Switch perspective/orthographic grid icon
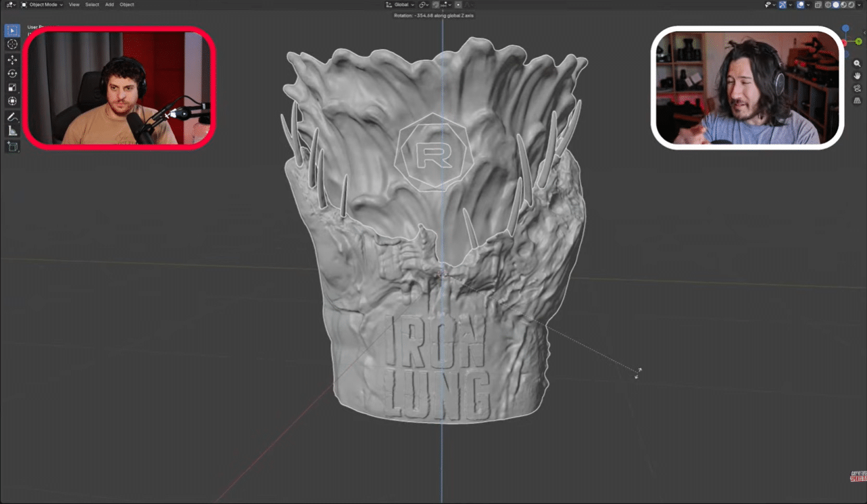 pyautogui.click(x=857, y=100)
